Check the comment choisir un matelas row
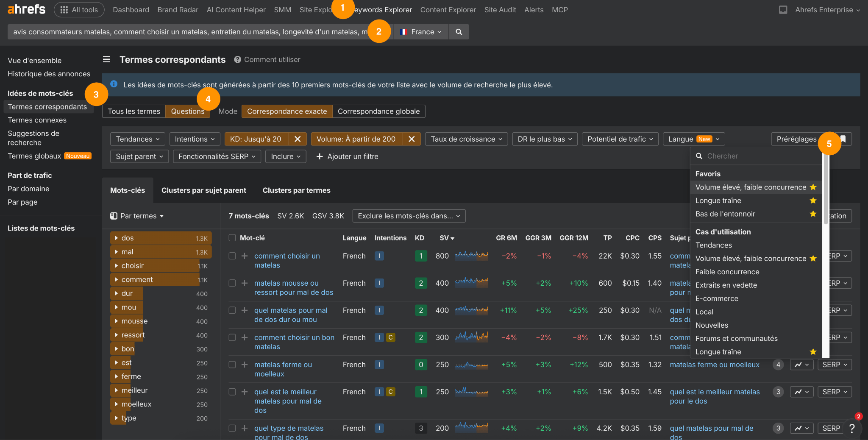Image resolution: width=868 pixels, height=440 pixels. (232, 256)
